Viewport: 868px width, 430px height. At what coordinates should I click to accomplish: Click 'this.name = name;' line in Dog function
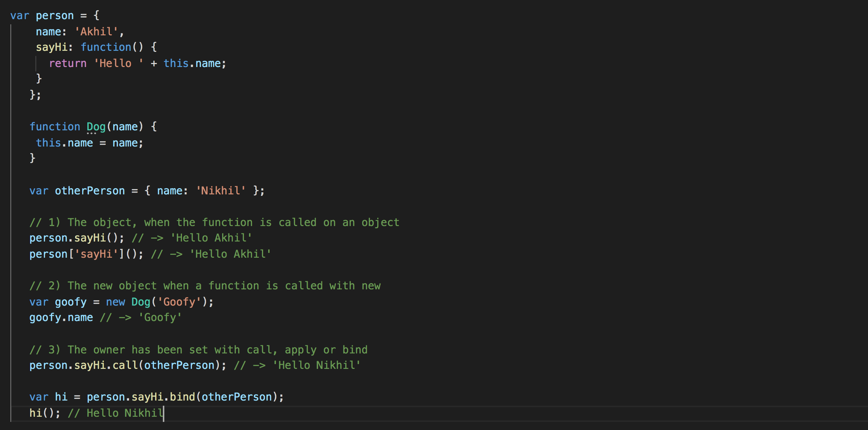[90, 143]
